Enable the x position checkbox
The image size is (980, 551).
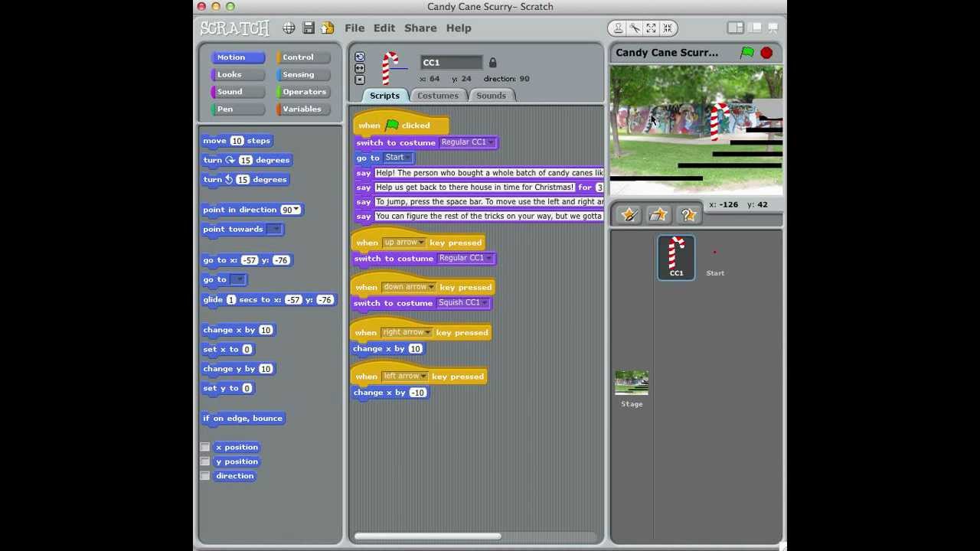coord(205,447)
